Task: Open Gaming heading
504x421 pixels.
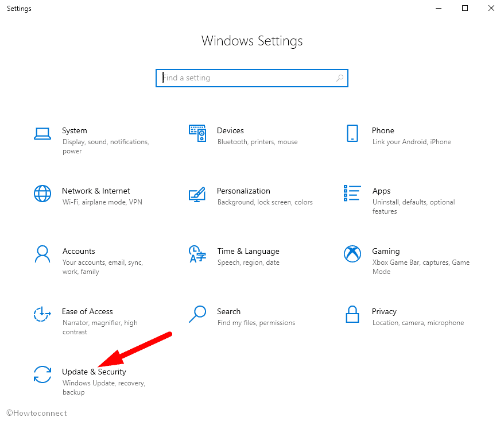Action: 386,252
